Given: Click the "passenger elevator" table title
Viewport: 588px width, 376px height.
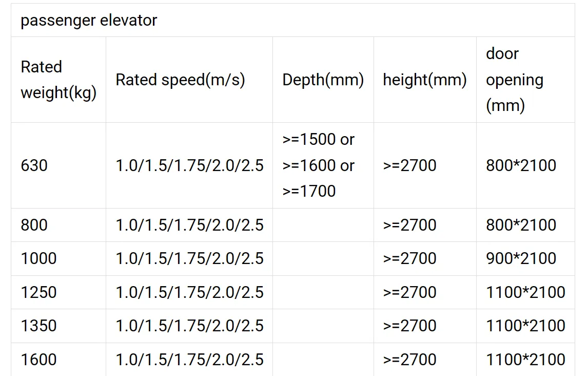Looking at the screenshot, I should [x=89, y=21].
